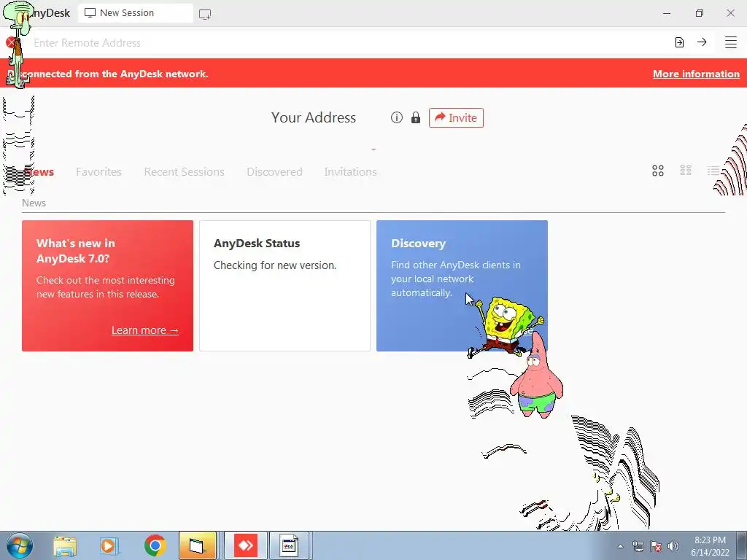This screenshot has width=747, height=560.
Task: Show address info via the info icon
Action: pyautogui.click(x=396, y=117)
